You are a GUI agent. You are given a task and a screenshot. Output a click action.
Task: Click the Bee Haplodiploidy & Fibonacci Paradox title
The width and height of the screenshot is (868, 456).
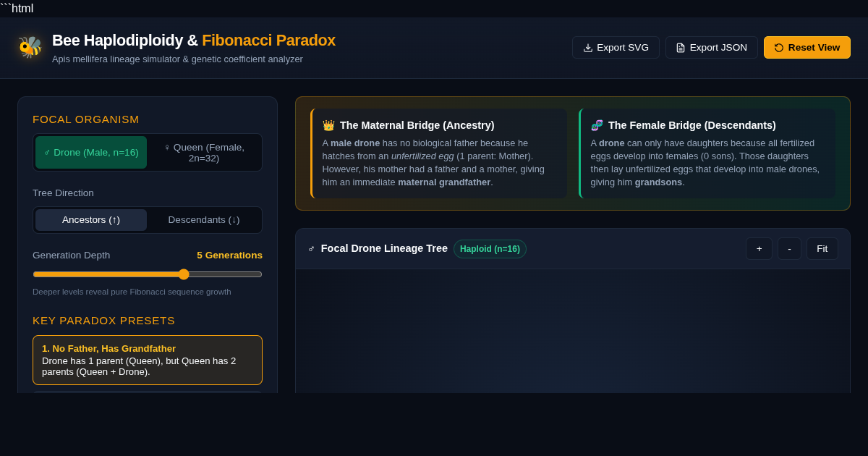194,41
